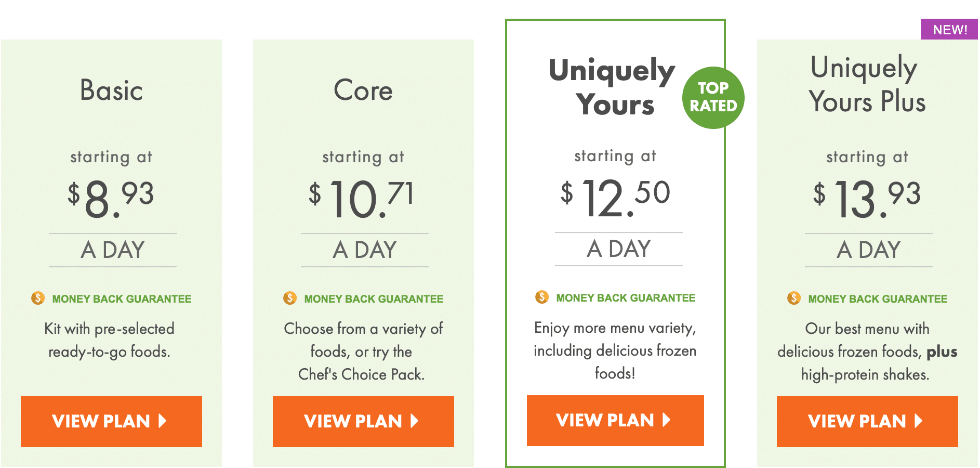Image resolution: width=980 pixels, height=468 pixels.
Task: Click the Basic plan title
Action: 111,90
